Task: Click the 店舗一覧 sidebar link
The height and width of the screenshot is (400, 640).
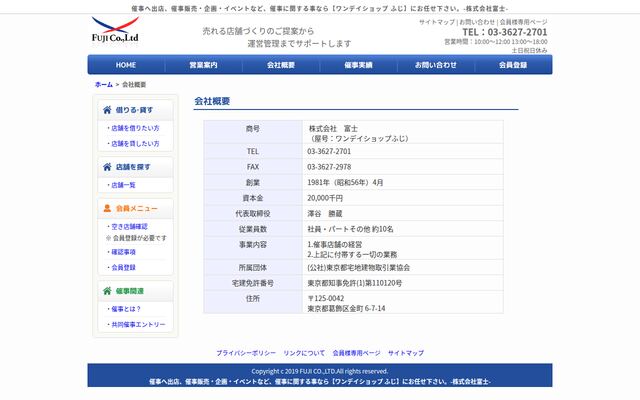Action: tap(123, 185)
